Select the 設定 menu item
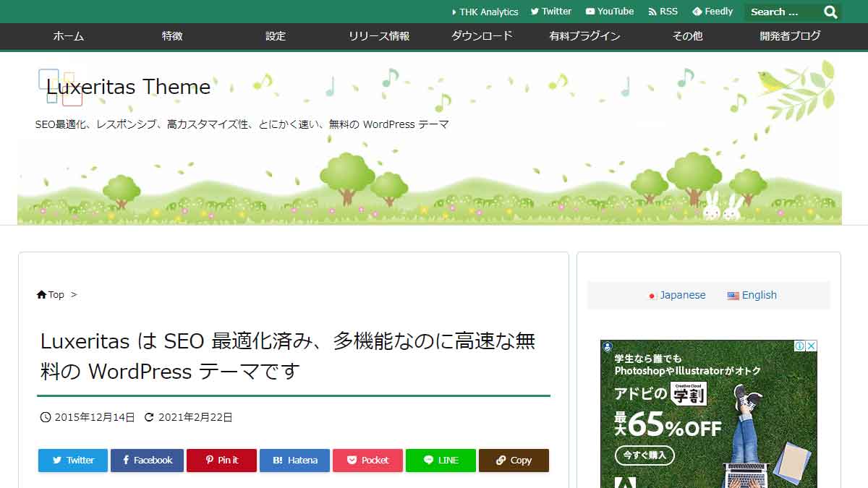Viewport: 868px width, 488px height. (x=276, y=36)
